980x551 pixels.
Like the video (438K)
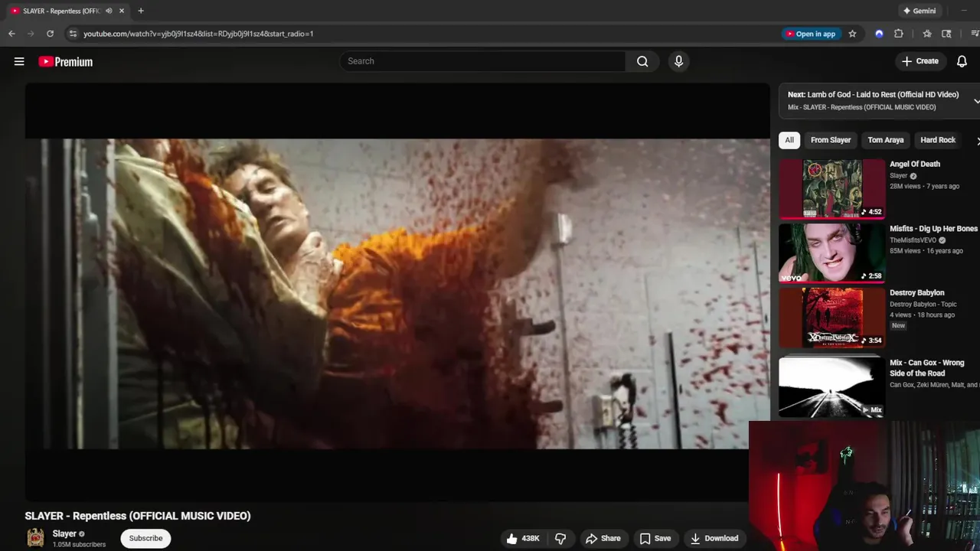coord(523,539)
